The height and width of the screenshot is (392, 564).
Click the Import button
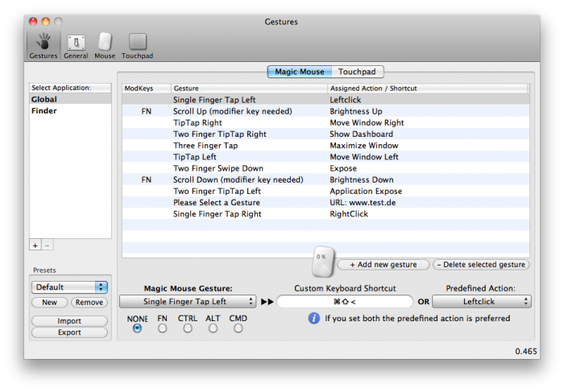[69, 320]
